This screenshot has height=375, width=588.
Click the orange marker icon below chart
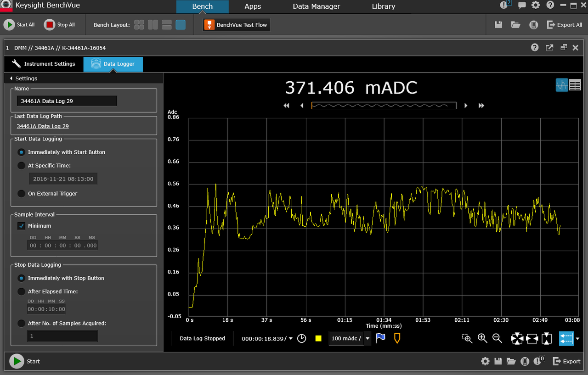pyautogui.click(x=397, y=338)
